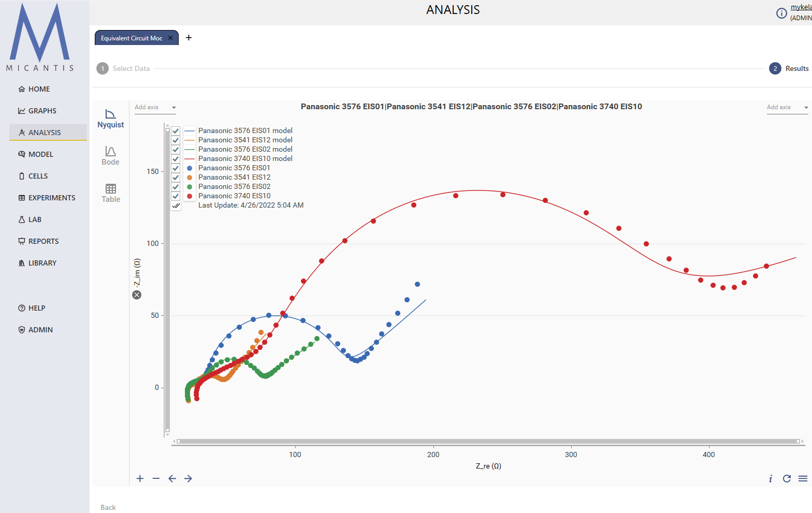Click the select-all double checkmark in legend
This screenshot has width=812, height=513.
[x=176, y=206]
